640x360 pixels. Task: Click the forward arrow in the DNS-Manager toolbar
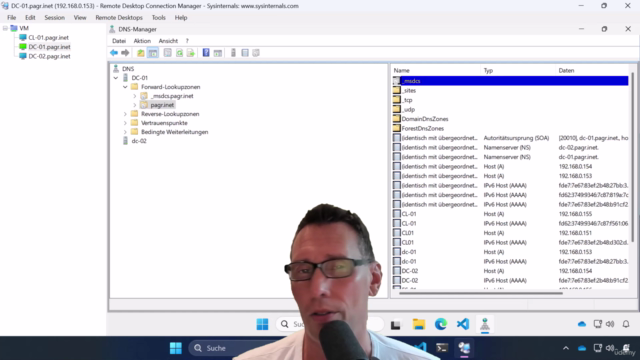pyautogui.click(x=125, y=53)
